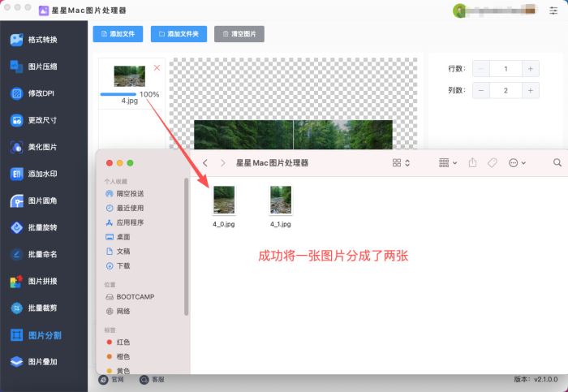The image size is (568, 392).
Task: Click the Finder tag icon
Action: (492, 163)
